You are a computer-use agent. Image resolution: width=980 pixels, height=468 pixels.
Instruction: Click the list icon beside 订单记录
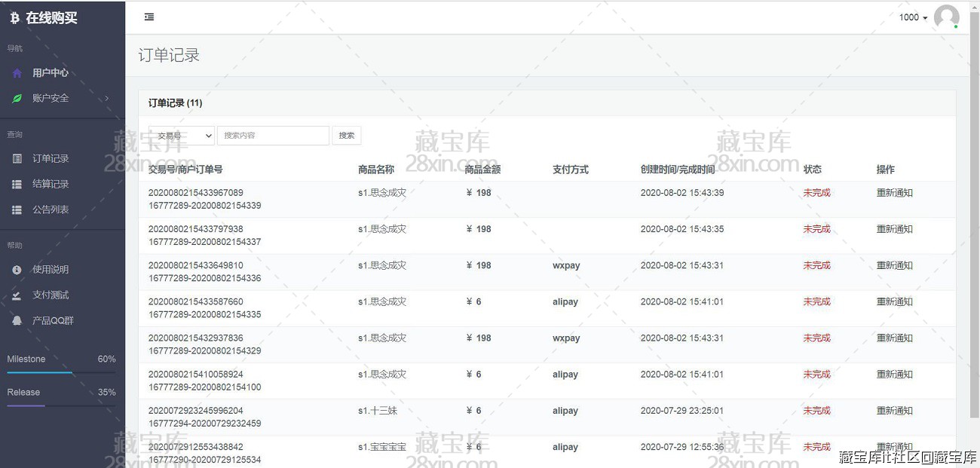click(x=17, y=159)
